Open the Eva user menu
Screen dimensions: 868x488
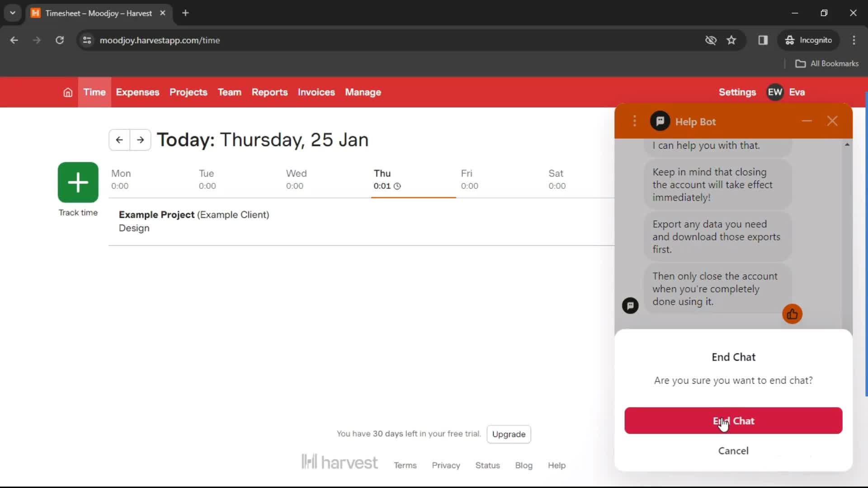coord(797,92)
